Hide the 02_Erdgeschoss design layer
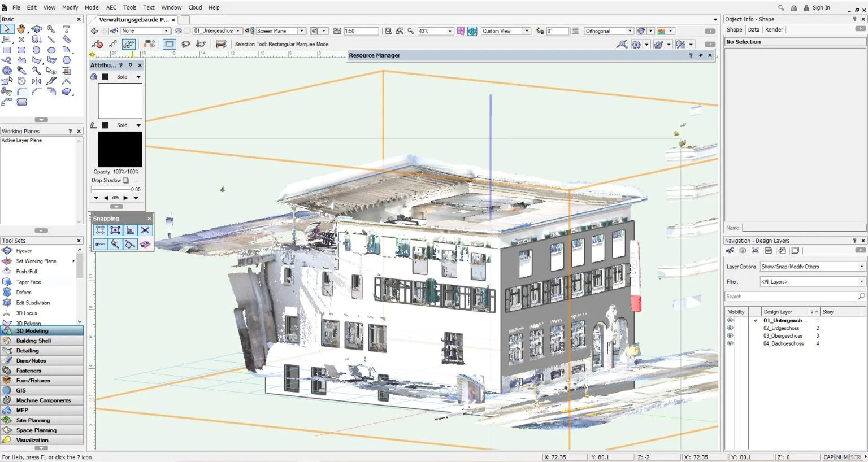The width and height of the screenshot is (868, 462). coord(730,328)
